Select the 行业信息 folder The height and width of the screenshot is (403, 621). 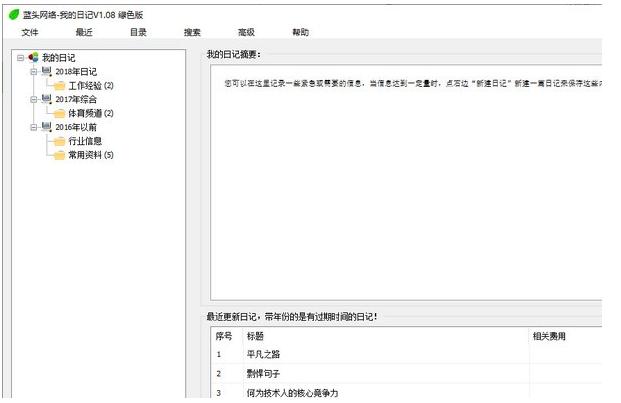pos(85,141)
